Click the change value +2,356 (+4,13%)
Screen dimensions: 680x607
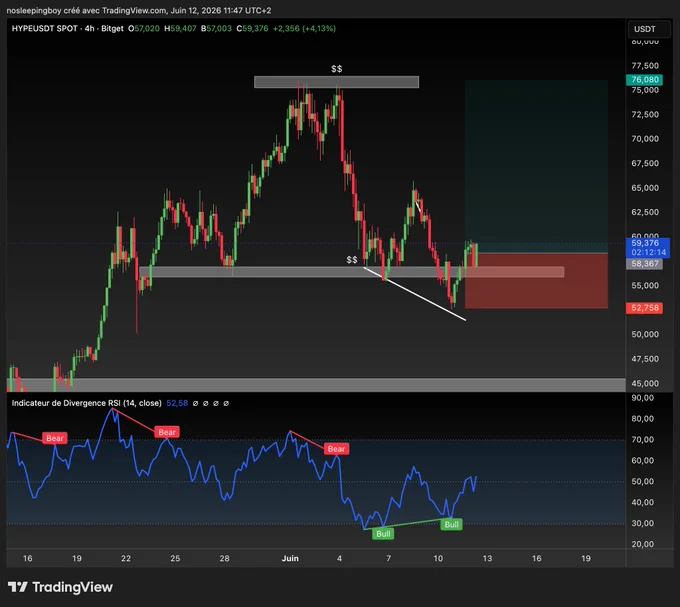coord(304,29)
